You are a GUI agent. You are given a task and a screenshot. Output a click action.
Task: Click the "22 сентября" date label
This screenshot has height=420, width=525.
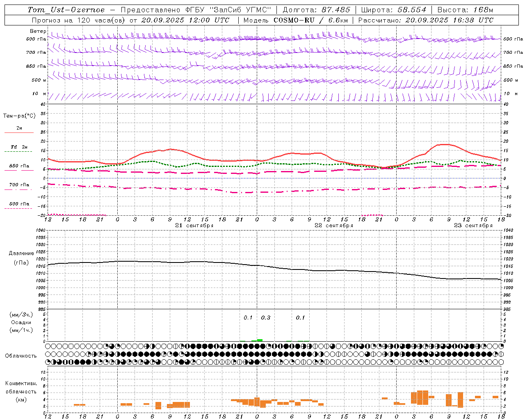point(334,226)
